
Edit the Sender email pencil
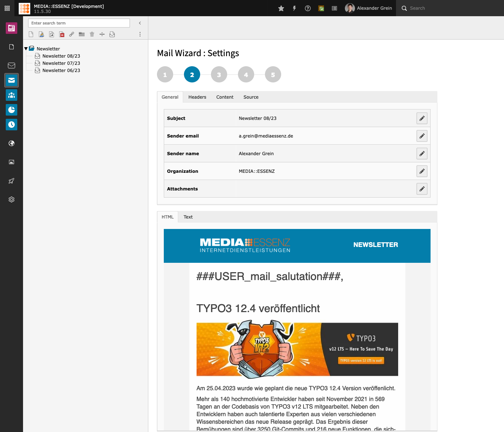(422, 136)
